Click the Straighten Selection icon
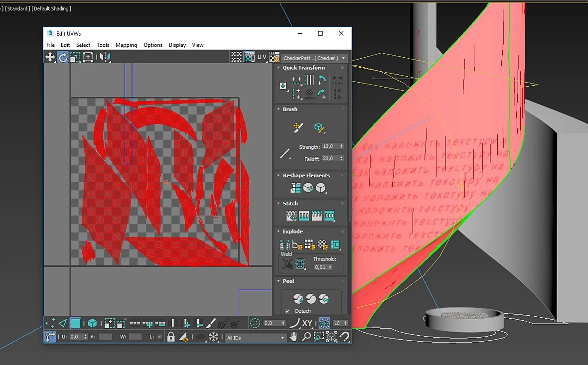Image resolution: width=588 pixels, height=365 pixels. tap(295, 188)
